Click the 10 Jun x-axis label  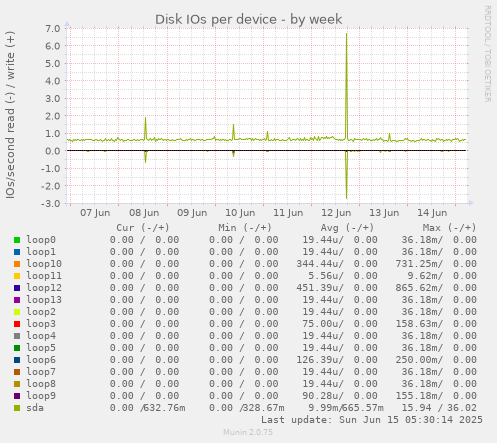pyautogui.click(x=240, y=213)
